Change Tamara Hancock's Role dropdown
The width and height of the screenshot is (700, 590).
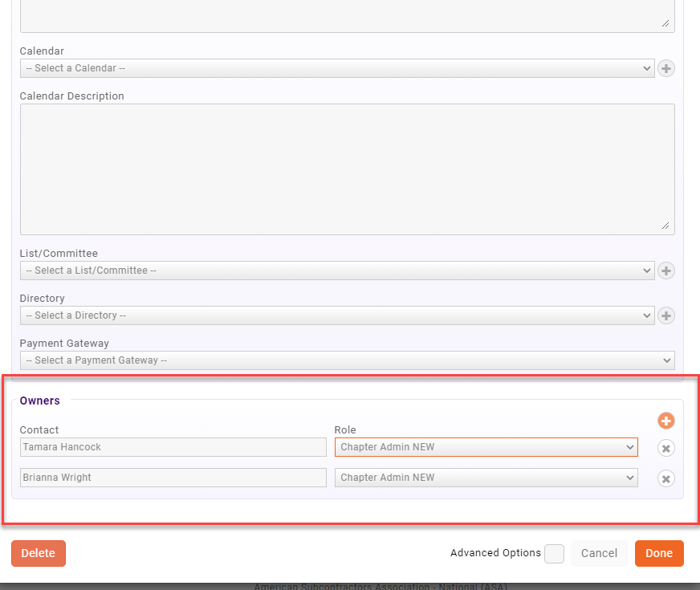(x=486, y=447)
